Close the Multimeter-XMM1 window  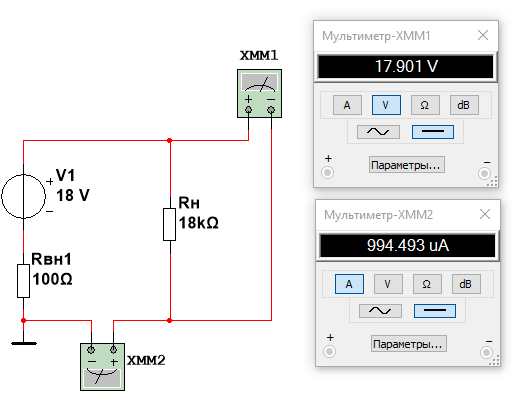[483, 35]
